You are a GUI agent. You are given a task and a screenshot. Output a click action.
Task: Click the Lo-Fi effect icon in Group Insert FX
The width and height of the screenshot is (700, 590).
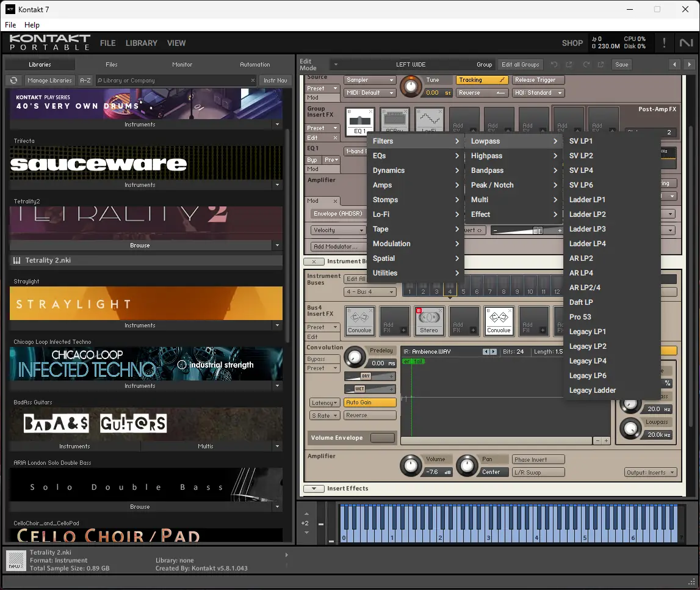429,118
